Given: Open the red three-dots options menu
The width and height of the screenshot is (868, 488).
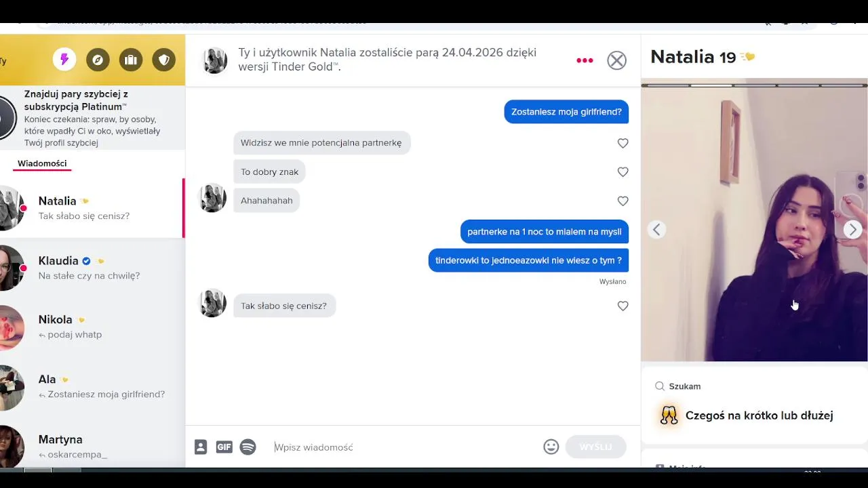Looking at the screenshot, I should point(585,60).
